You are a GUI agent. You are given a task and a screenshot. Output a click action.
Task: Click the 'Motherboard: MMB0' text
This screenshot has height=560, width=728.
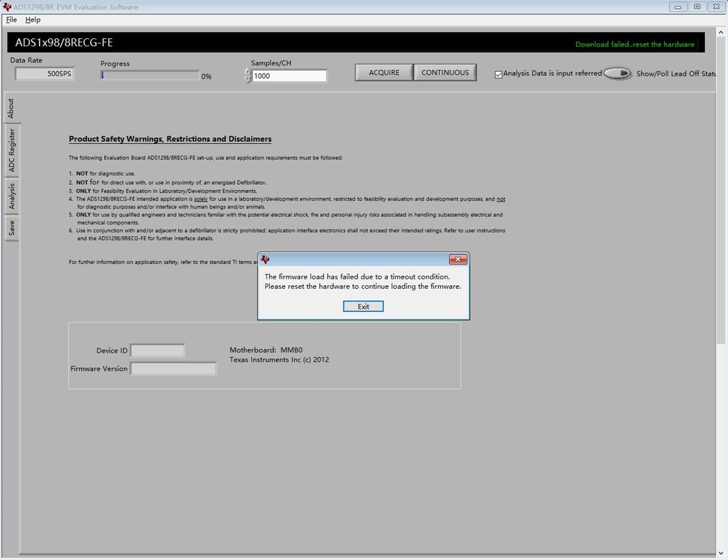tap(266, 350)
